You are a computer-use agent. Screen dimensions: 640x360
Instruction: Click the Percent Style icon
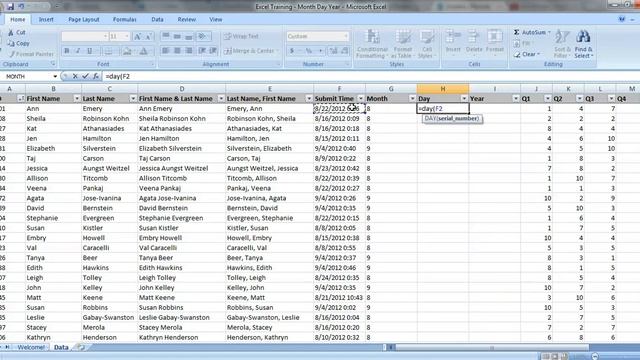(309, 51)
